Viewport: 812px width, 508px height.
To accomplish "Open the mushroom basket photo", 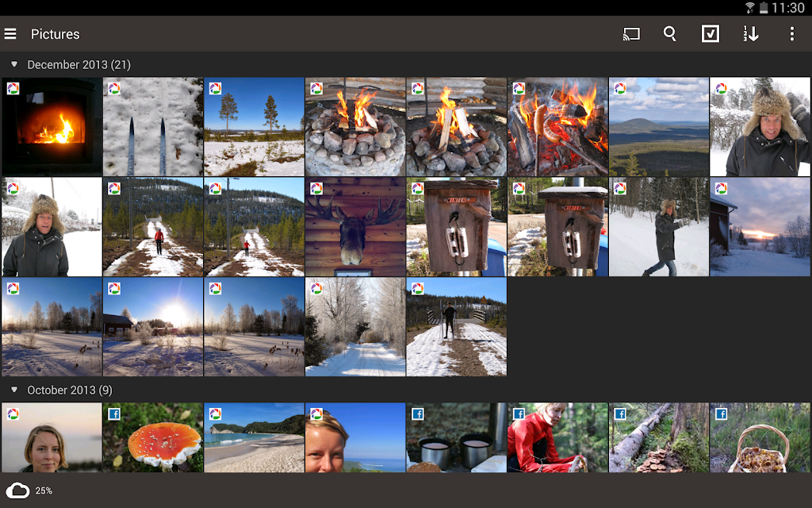I will click(x=760, y=437).
